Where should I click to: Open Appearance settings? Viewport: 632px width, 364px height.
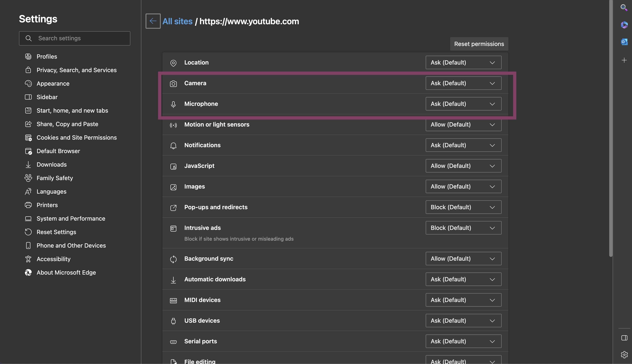point(53,84)
